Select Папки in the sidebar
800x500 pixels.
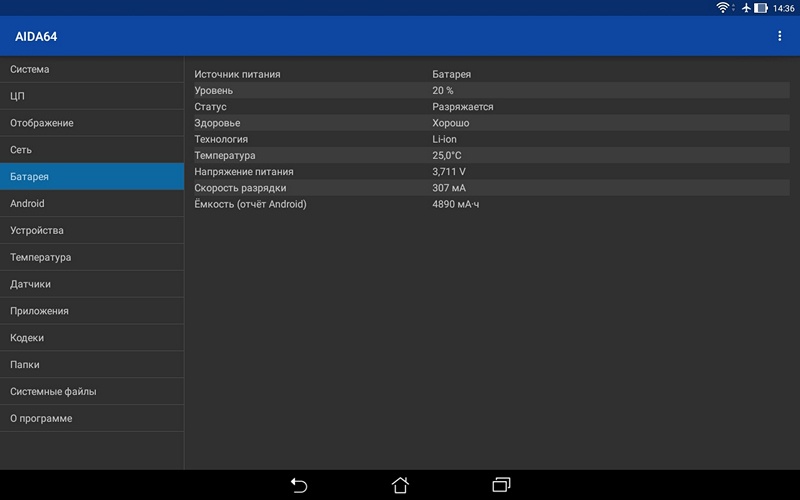(92, 365)
